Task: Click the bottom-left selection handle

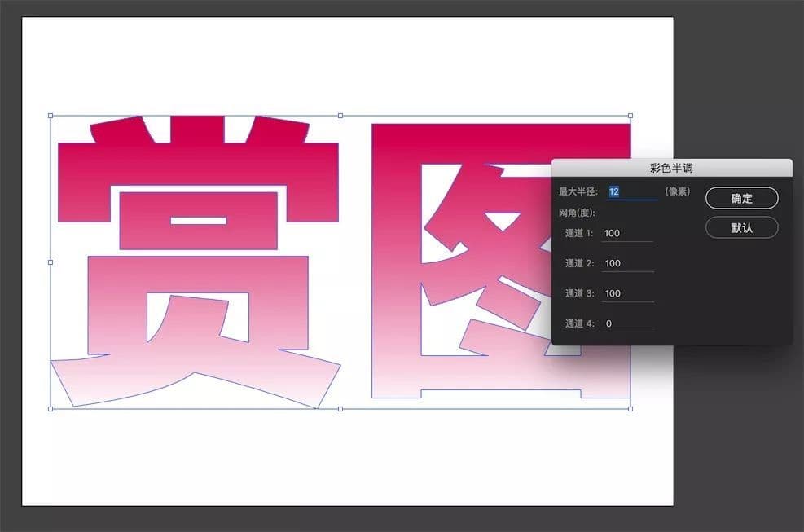Action: (52, 407)
